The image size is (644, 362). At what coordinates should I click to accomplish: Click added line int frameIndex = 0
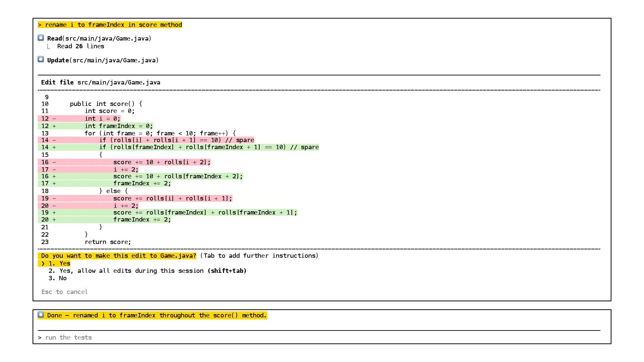[118, 126]
